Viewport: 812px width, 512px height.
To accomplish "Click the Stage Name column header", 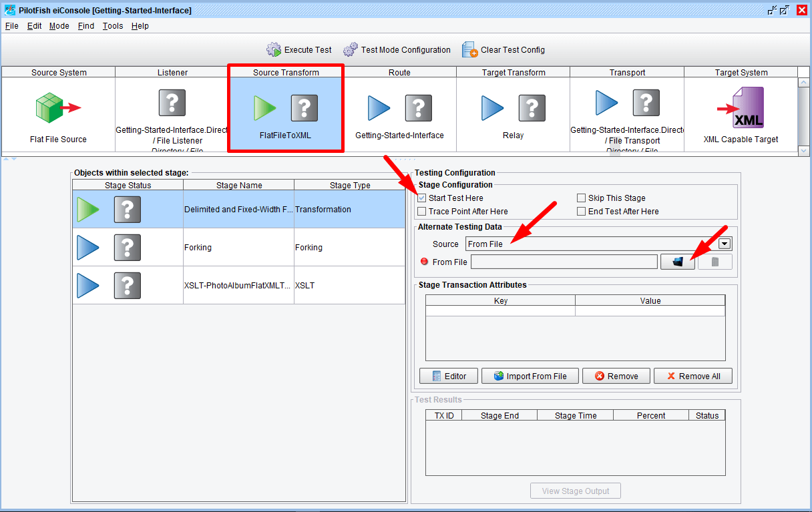I will [239, 185].
